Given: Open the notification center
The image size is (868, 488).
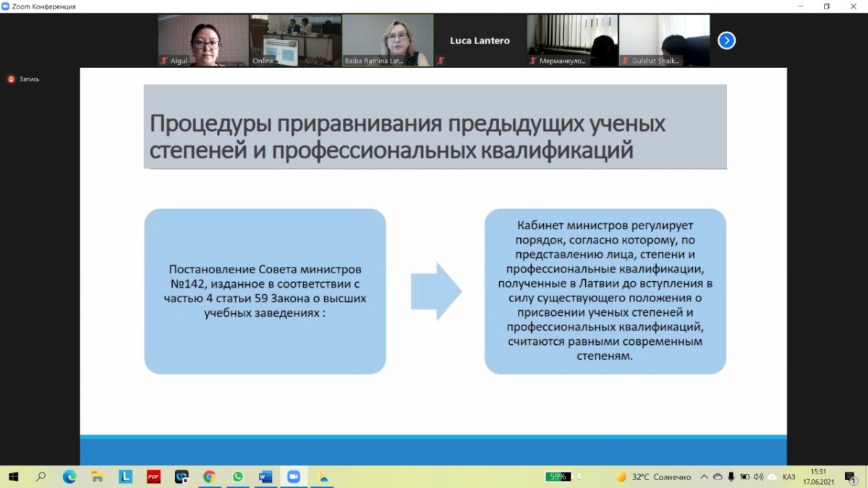Looking at the screenshot, I should (x=851, y=476).
